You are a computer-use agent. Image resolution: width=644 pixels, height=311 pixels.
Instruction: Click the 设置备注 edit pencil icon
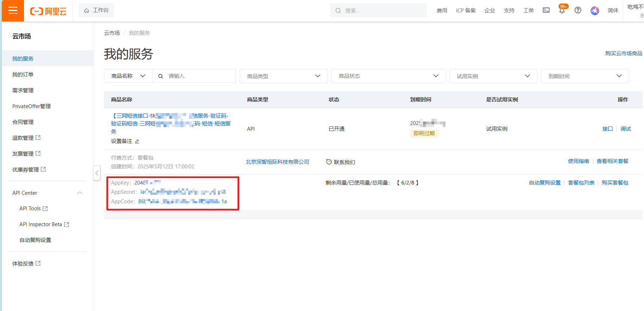click(137, 141)
